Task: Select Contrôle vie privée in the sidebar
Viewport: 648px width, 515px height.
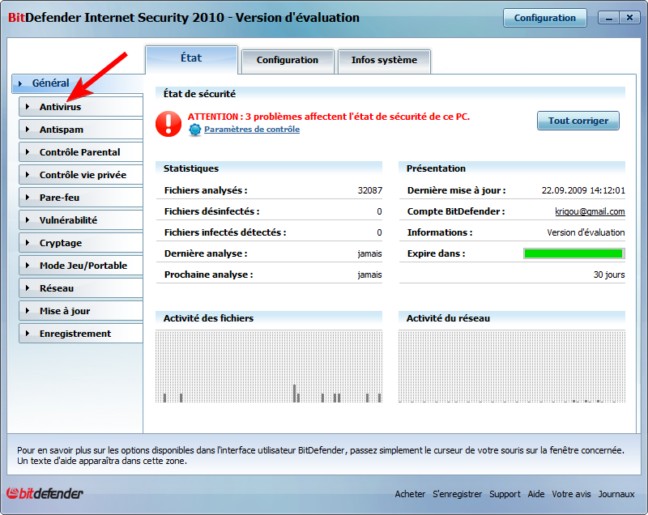Action: point(81,175)
